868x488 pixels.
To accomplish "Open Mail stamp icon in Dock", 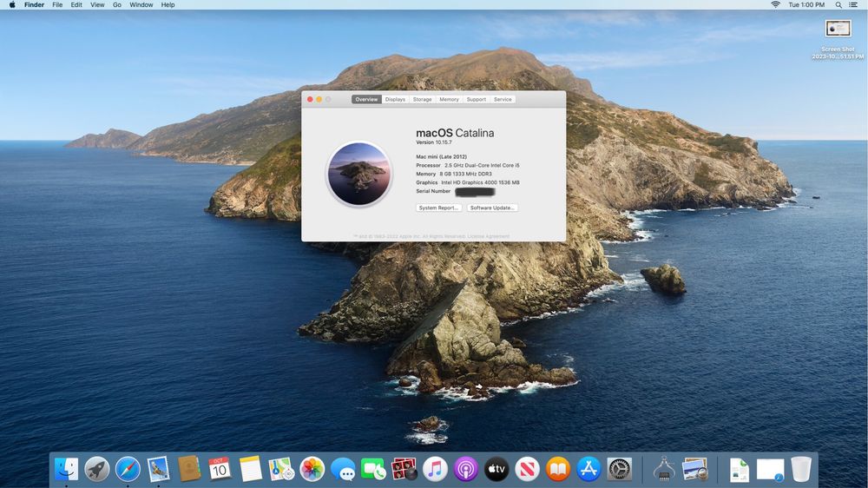I will 158,469.
